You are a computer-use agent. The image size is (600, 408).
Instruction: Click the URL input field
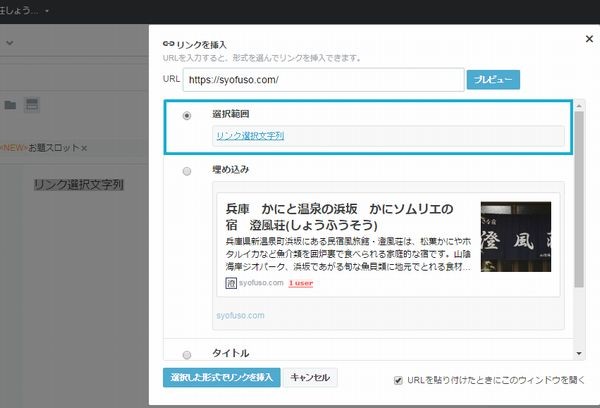click(323, 80)
